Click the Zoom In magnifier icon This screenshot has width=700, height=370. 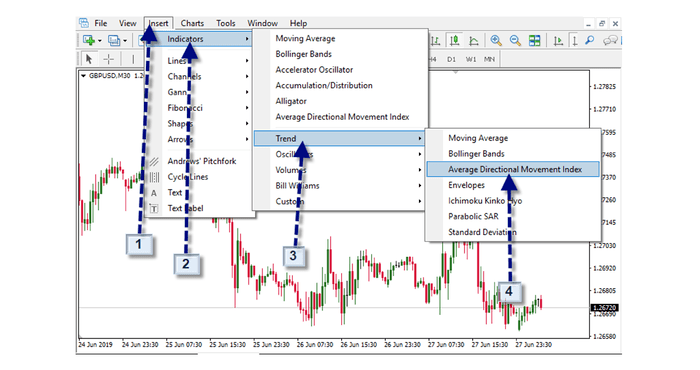click(496, 41)
